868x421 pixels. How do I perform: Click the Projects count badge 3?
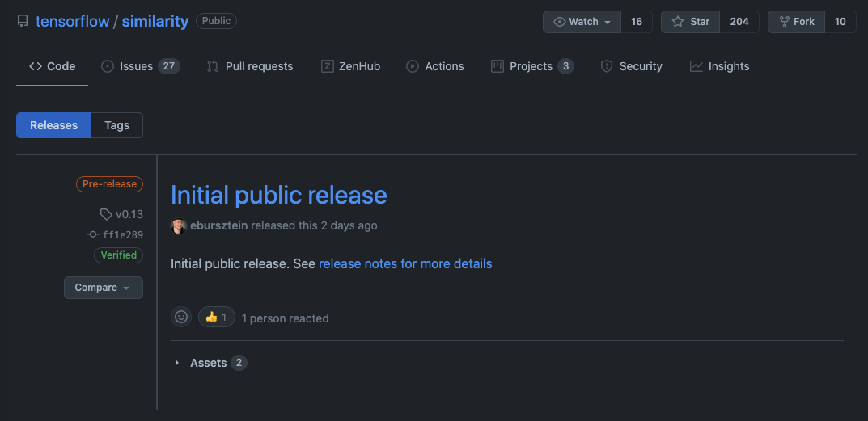click(565, 66)
